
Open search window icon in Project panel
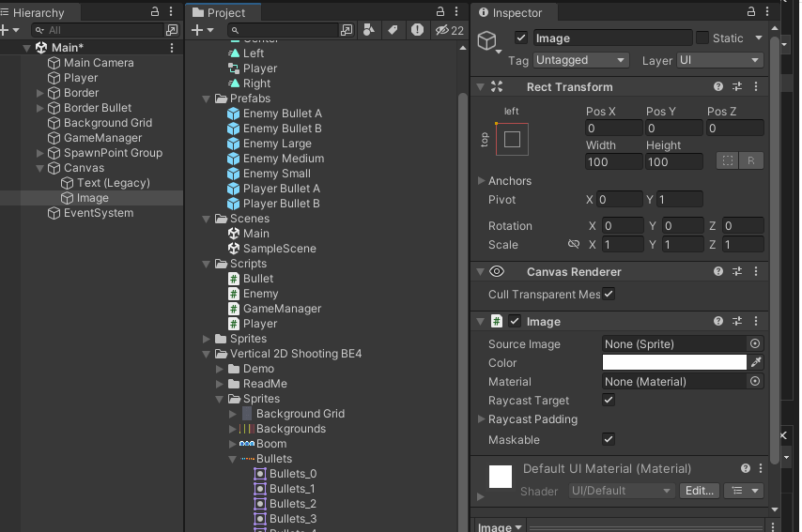(x=347, y=30)
